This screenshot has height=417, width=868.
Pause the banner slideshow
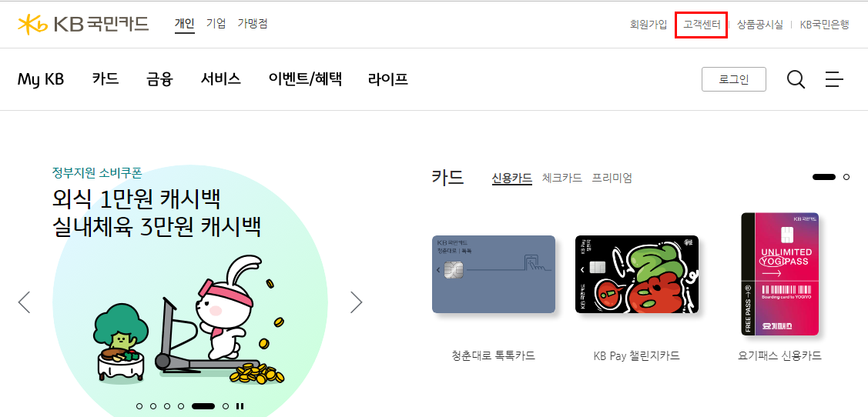(240, 406)
